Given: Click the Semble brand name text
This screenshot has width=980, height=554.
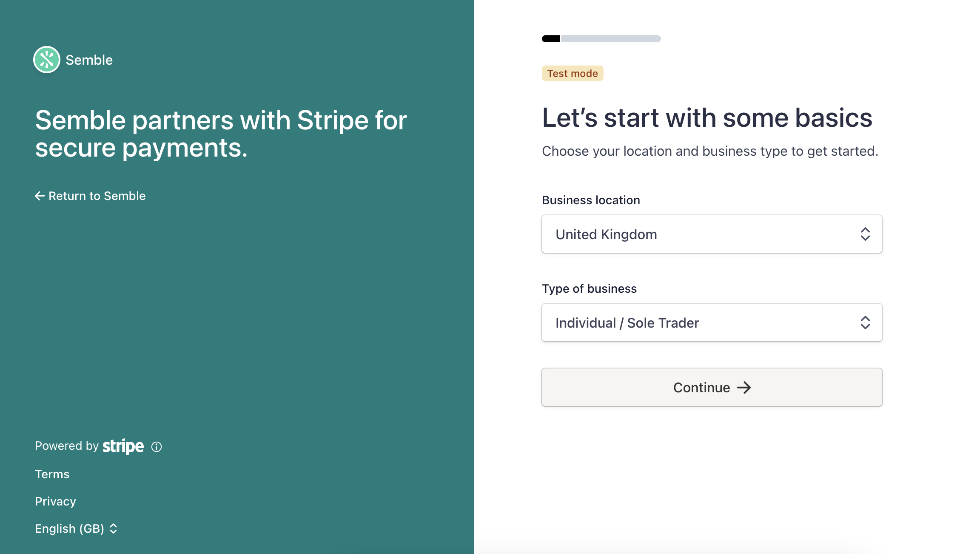Looking at the screenshot, I should [89, 60].
